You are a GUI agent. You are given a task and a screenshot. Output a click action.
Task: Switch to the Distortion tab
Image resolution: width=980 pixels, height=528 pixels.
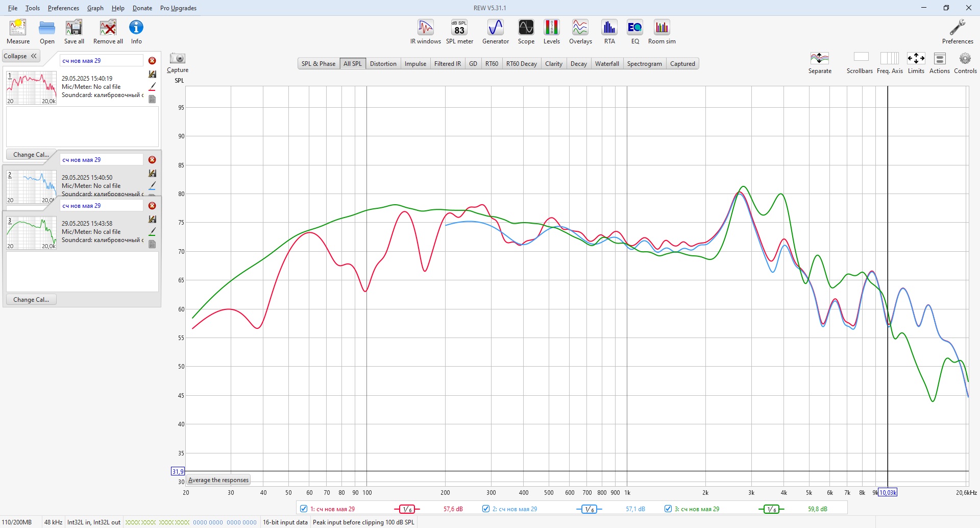[383, 64]
